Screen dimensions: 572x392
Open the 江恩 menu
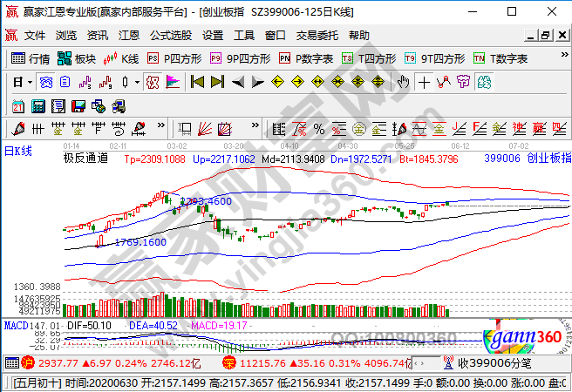[129, 36]
